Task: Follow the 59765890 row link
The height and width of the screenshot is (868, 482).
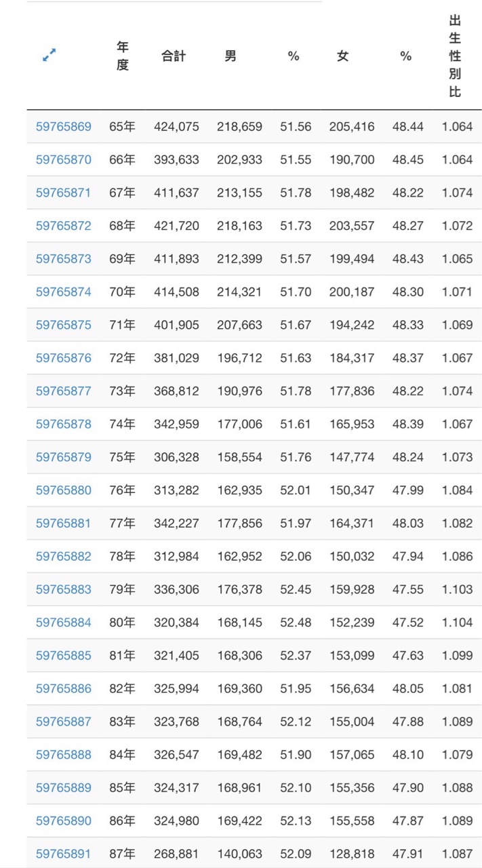Action: point(63,821)
